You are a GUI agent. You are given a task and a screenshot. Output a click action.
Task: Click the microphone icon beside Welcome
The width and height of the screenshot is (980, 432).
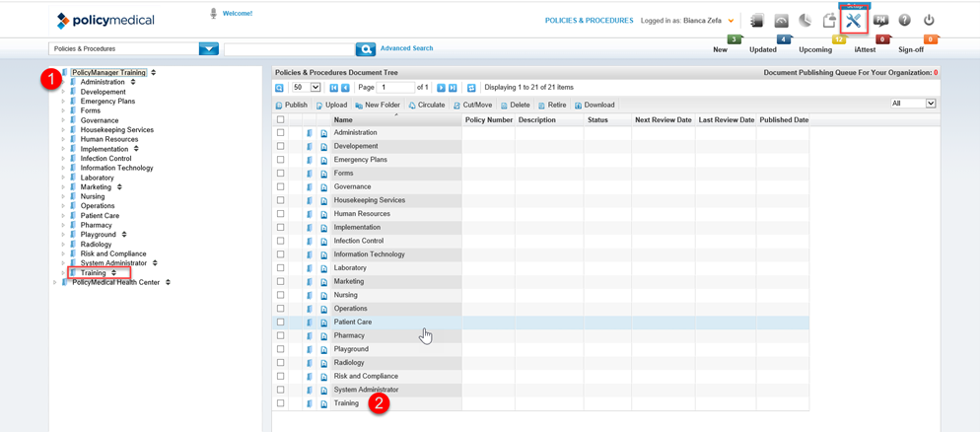tap(213, 14)
